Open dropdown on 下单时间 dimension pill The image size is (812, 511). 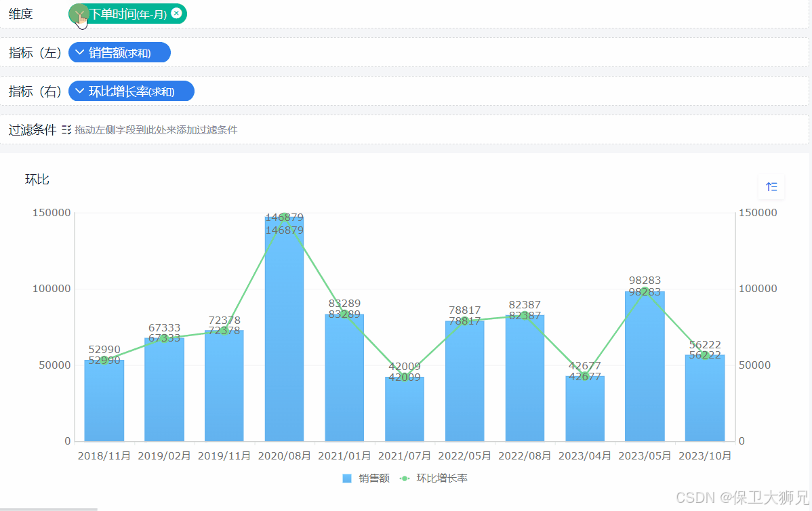(79, 14)
